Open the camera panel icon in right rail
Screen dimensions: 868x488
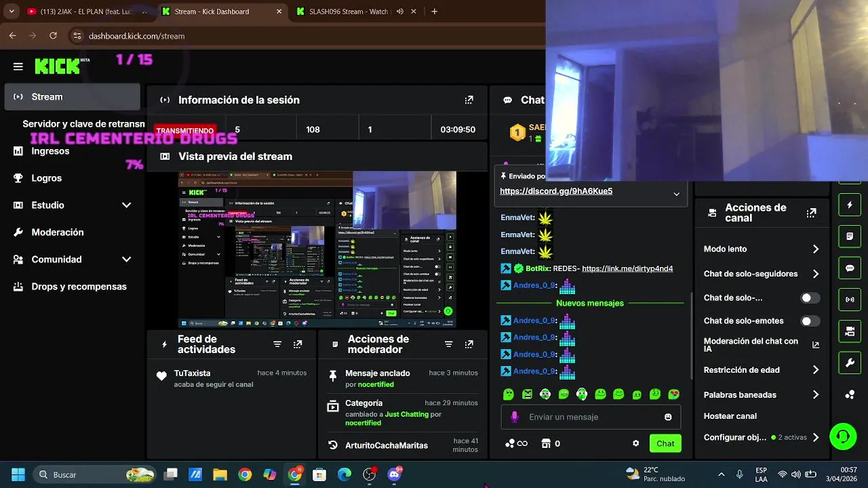(x=850, y=331)
